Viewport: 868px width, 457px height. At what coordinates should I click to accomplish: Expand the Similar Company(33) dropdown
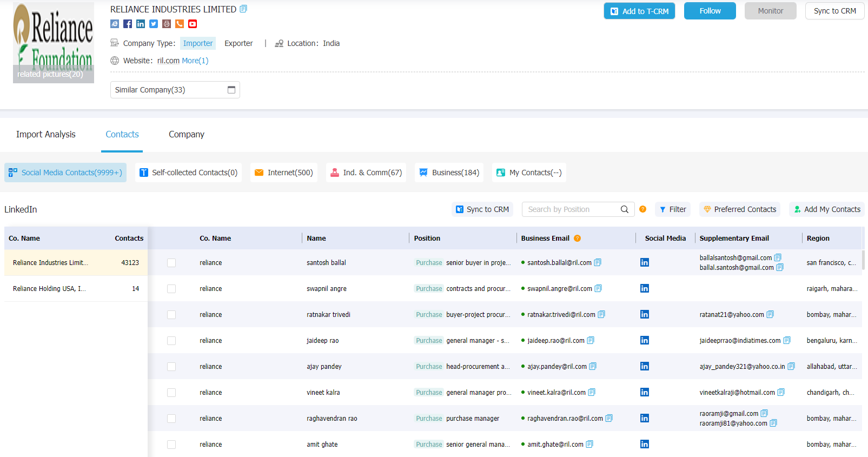point(175,90)
